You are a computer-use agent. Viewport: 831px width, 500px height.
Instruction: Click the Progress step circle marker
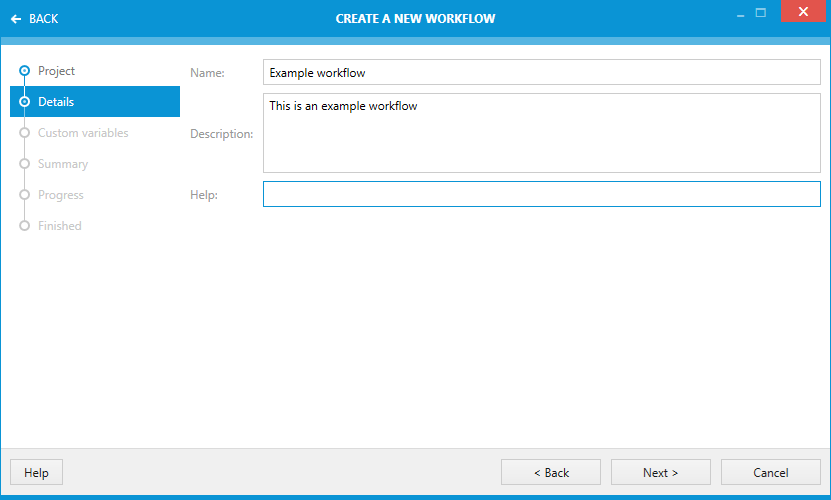[24, 195]
